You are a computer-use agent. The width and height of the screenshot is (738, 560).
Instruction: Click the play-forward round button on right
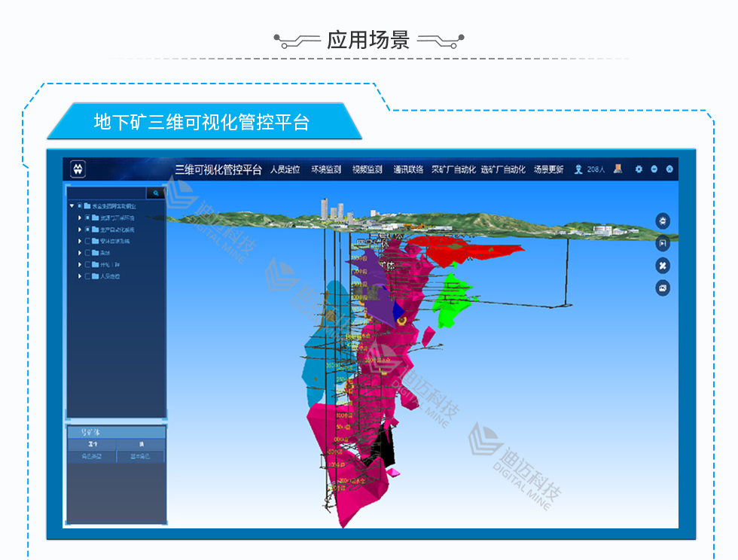coord(663,243)
